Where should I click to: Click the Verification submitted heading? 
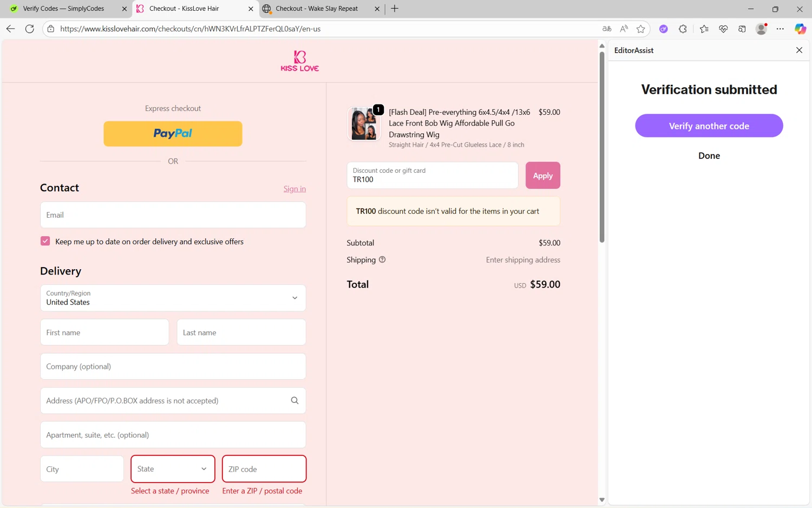pos(709,89)
